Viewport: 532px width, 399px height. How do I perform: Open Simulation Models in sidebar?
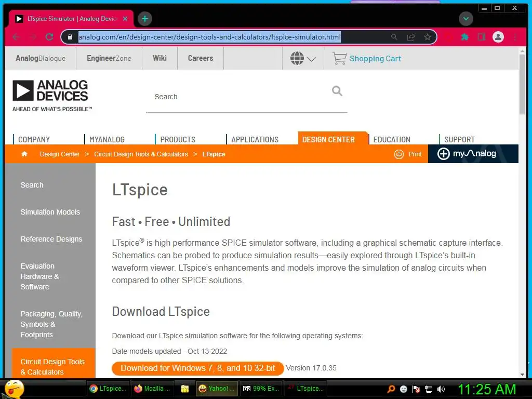[50, 212]
